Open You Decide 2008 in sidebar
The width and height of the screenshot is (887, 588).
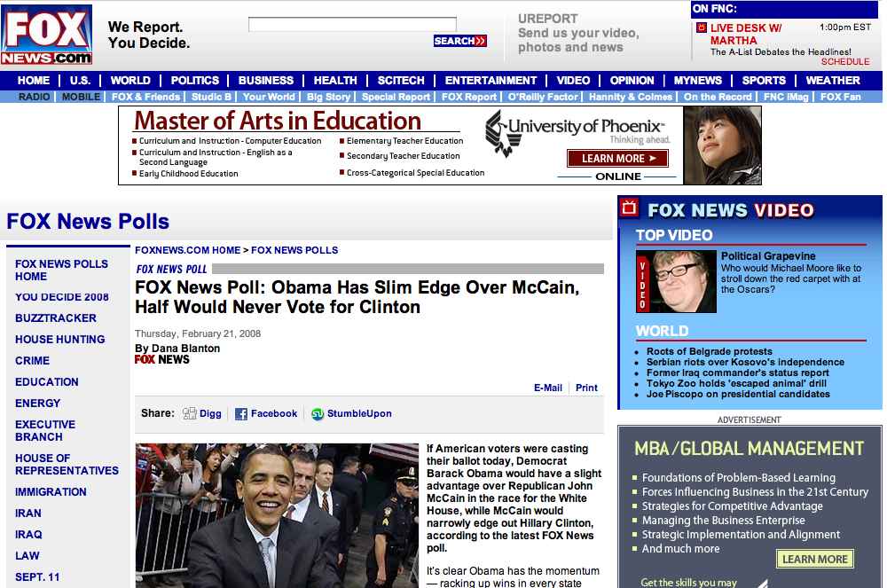(x=62, y=297)
